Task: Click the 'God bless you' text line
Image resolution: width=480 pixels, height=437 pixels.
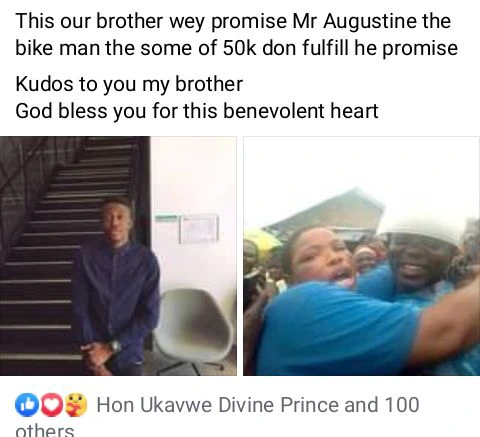Action: 197,111
